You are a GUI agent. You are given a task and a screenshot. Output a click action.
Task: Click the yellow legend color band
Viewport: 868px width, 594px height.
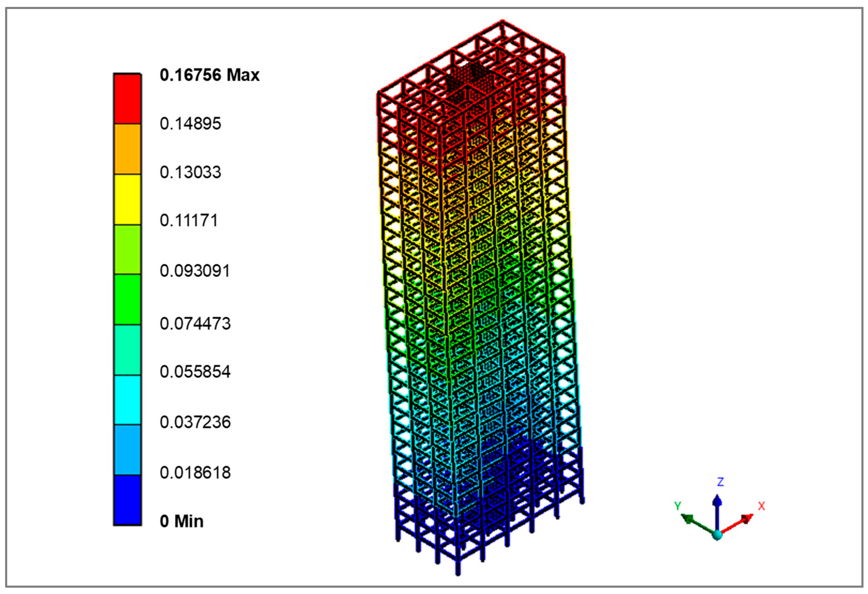click(127, 199)
